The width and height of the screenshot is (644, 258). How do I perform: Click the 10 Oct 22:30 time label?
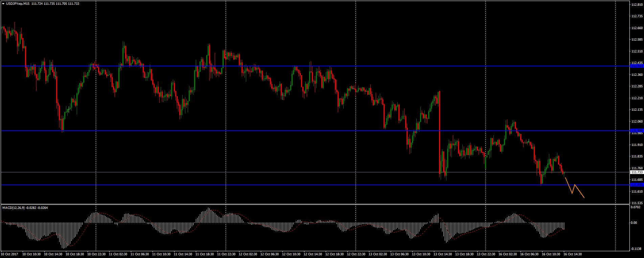[96, 254]
